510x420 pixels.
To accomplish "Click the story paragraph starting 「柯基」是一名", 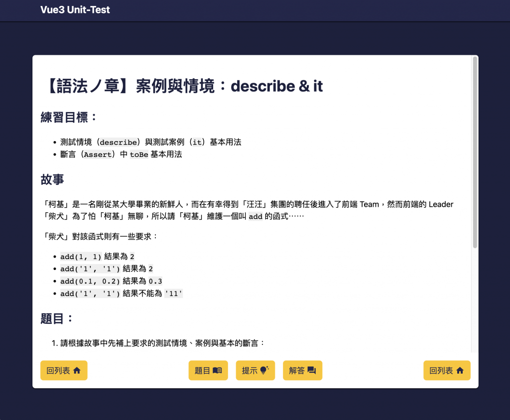I will [247, 210].
